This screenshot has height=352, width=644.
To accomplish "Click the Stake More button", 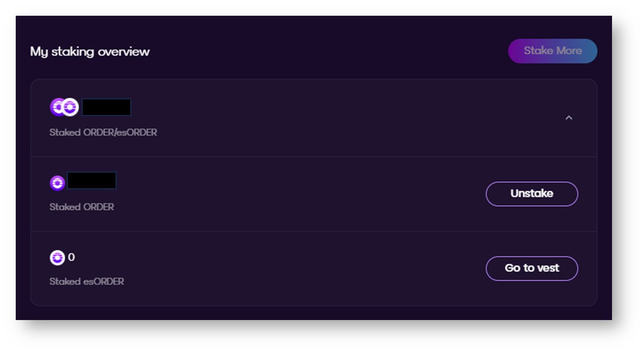I will pos(552,51).
